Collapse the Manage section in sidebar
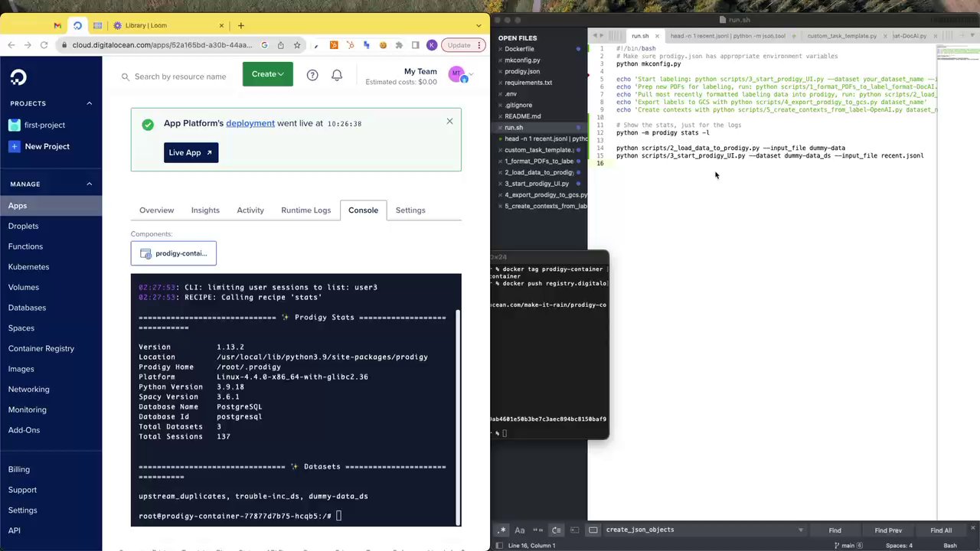 pyautogui.click(x=89, y=184)
